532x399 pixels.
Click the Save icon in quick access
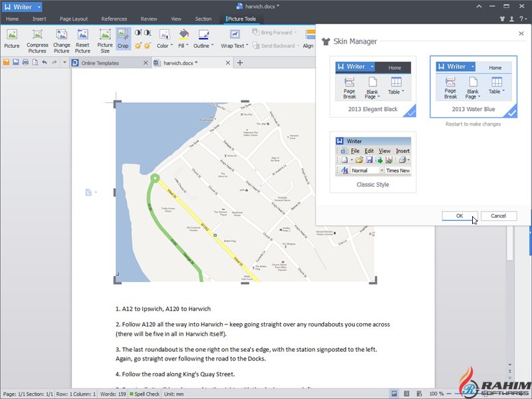[15, 63]
